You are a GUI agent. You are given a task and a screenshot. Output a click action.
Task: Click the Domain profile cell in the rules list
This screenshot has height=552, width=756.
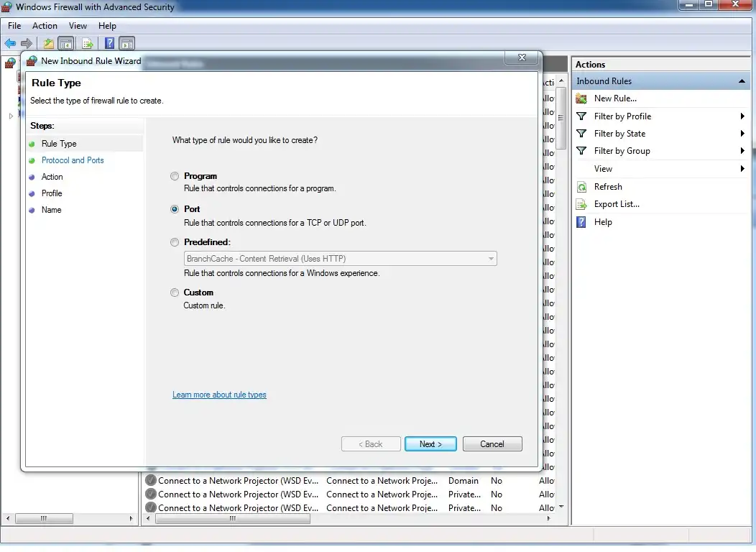pos(464,481)
